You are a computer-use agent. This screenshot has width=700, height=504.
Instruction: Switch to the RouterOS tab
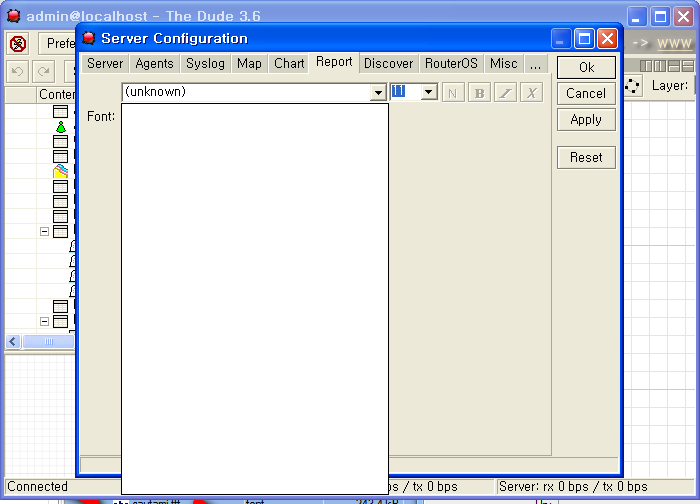point(451,63)
